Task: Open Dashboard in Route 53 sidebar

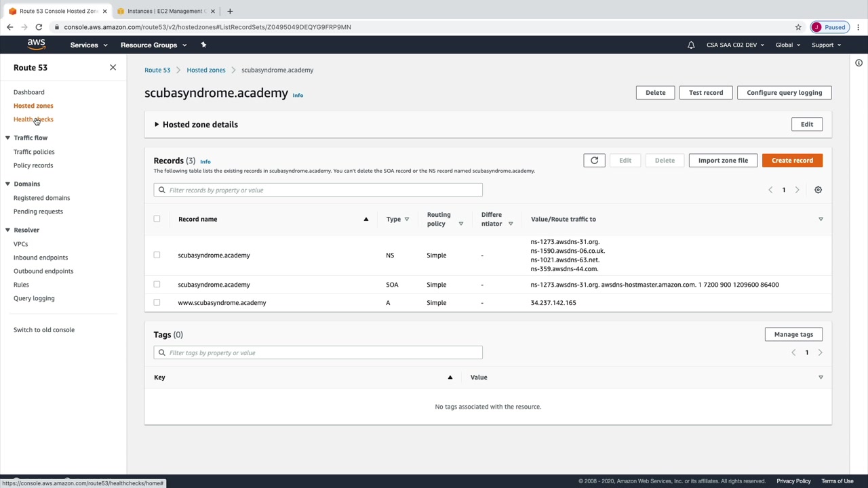Action: 29,92
